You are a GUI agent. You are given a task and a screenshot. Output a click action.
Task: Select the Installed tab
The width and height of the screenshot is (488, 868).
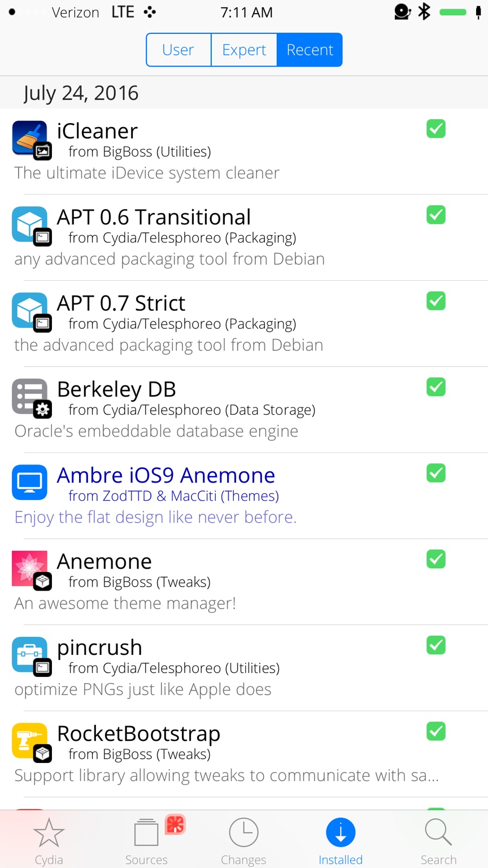pos(341,841)
